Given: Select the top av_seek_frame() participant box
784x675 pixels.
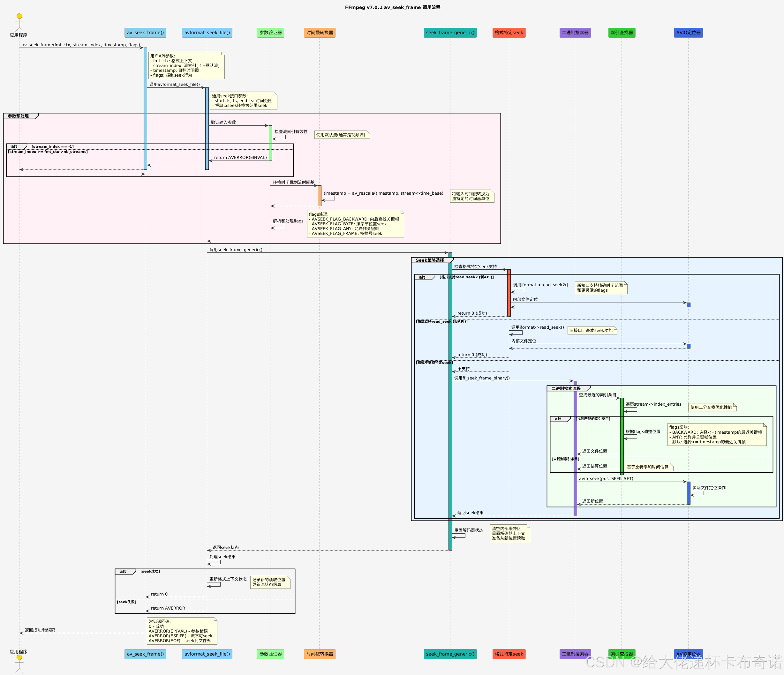Looking at the screenshot, I should click(x=145, y=33).
